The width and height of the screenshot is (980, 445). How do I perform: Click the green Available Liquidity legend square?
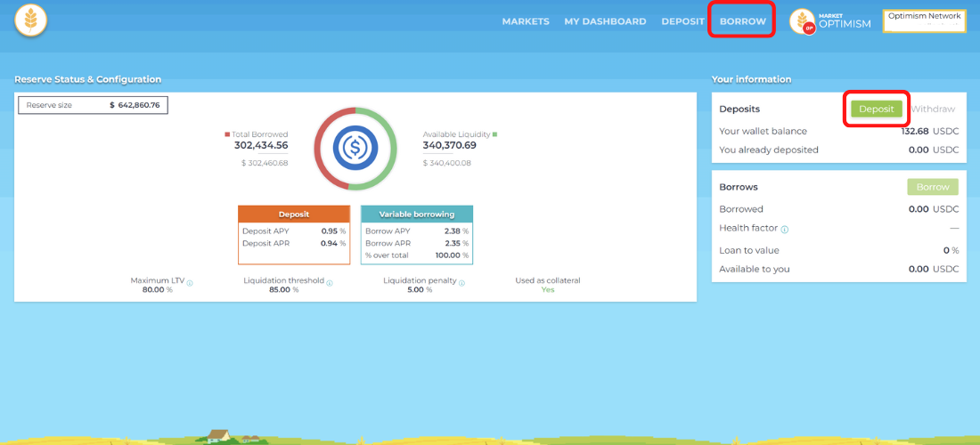pyautogui.click(x=494, y=134)
